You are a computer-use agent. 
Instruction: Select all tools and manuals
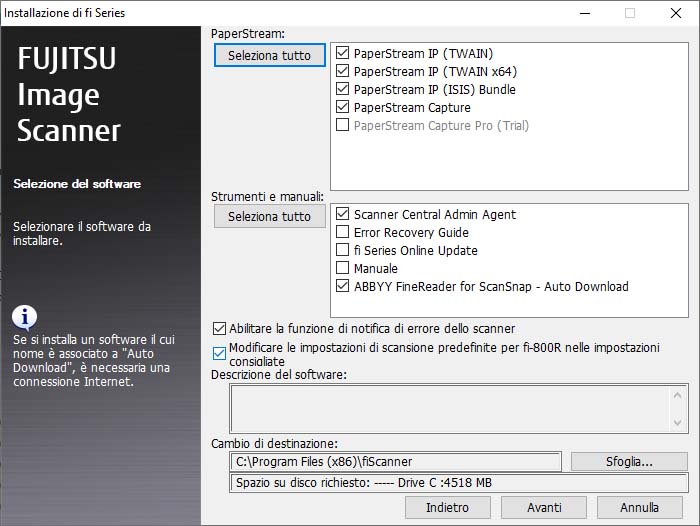tap(269, 216)
